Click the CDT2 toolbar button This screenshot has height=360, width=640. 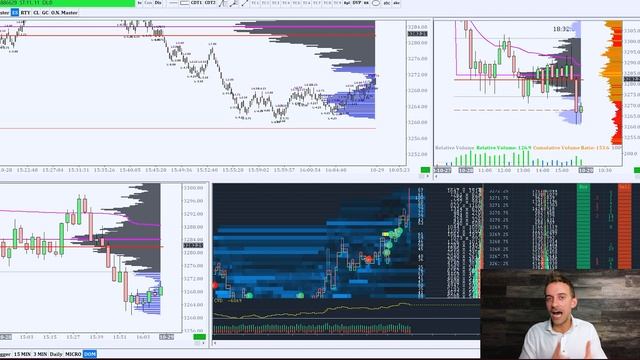[x=210, y=2]
